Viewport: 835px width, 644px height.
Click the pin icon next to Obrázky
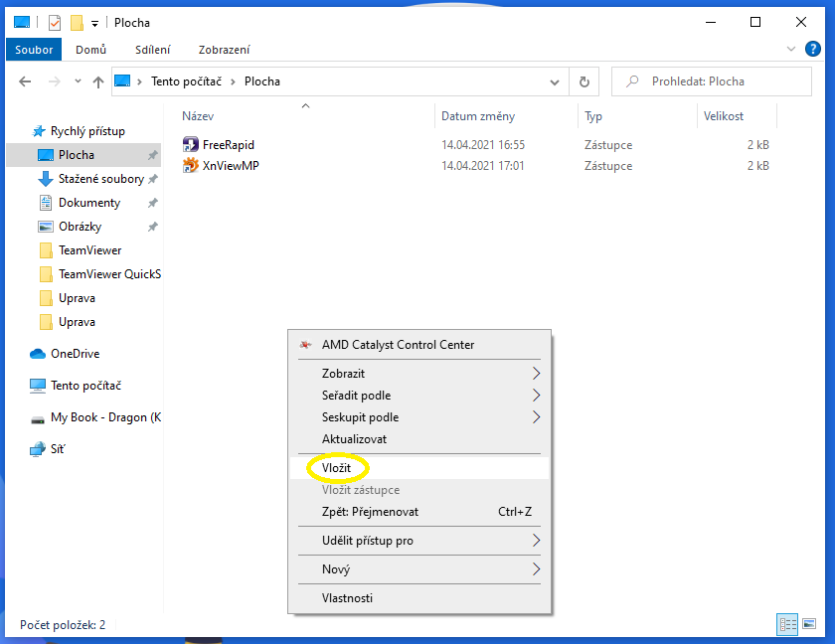tap(153, 227)
